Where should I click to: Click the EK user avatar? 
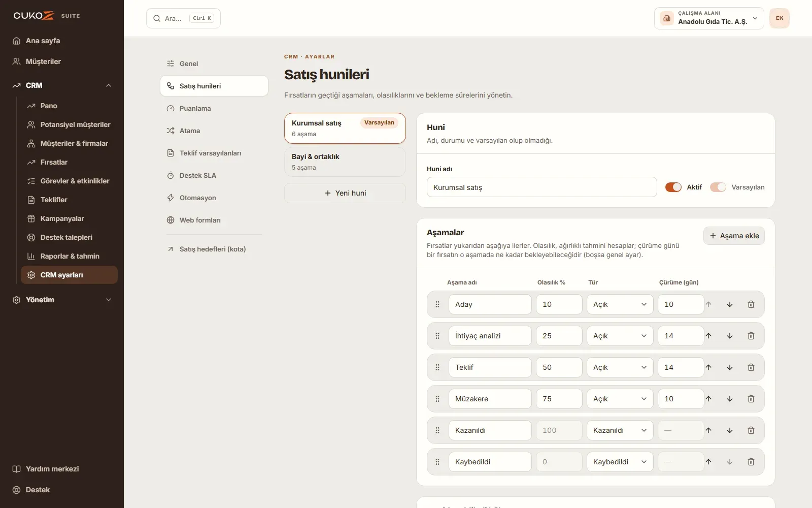tap(780, 18)
